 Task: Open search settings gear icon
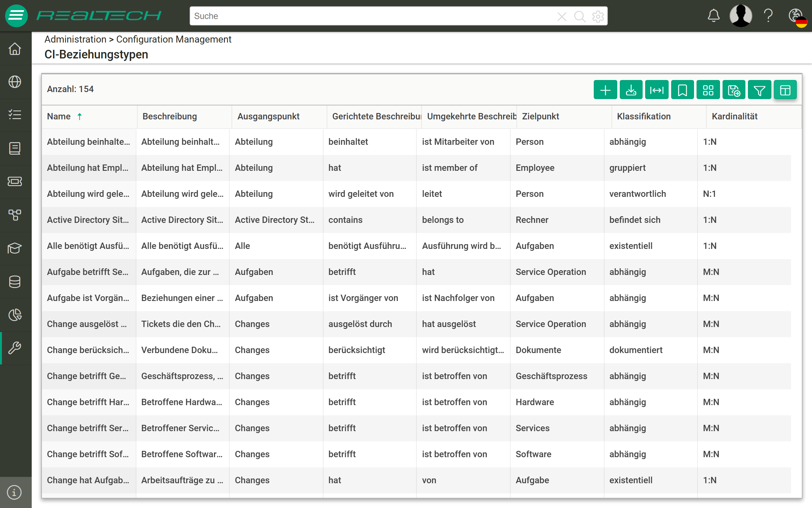pyautogui.click(x=598, y=16)
